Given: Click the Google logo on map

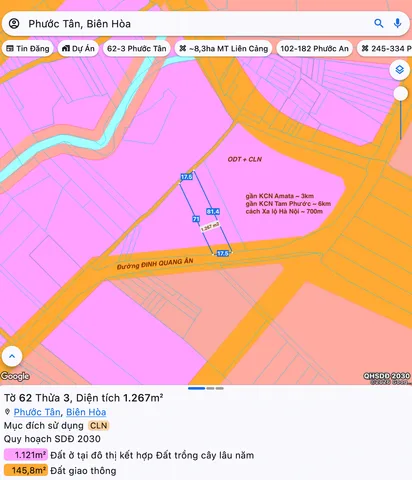Looking at the screenshot, I should [15, 376].
